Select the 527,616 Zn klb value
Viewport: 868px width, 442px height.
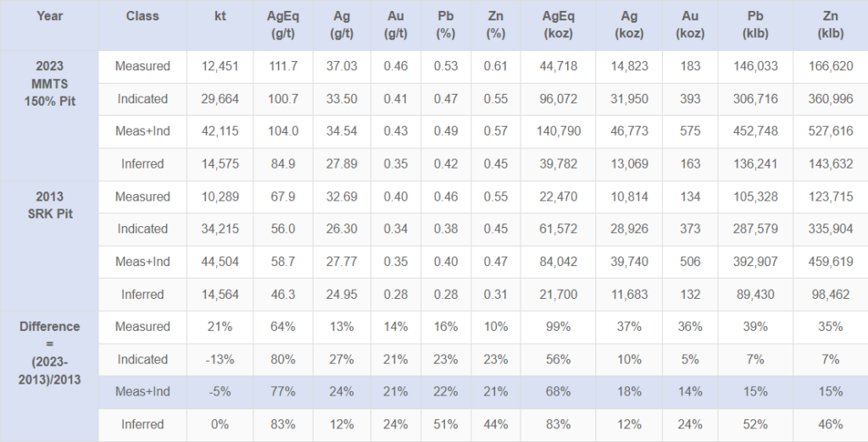(829, 131)
